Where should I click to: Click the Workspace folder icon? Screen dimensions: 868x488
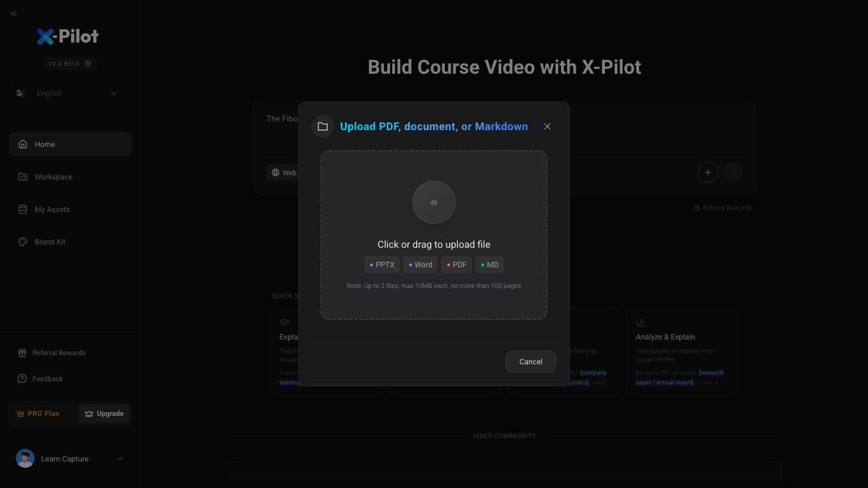click(23, 177)
